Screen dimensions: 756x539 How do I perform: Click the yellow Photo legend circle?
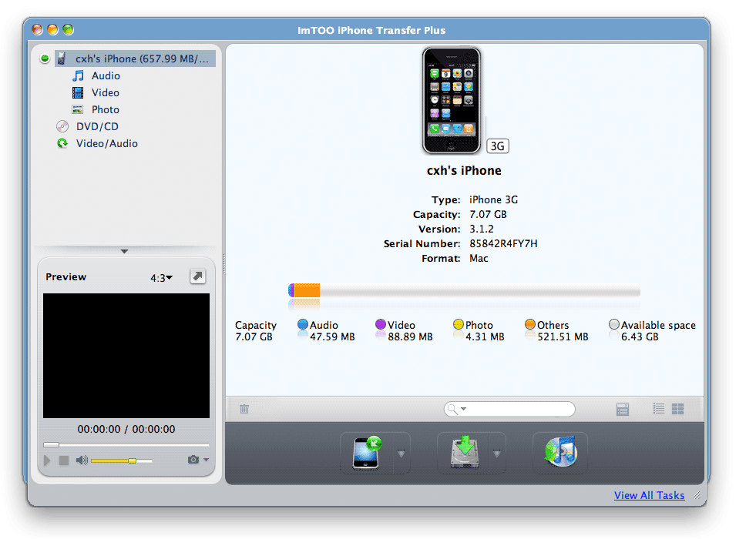[x=459, y=324]
